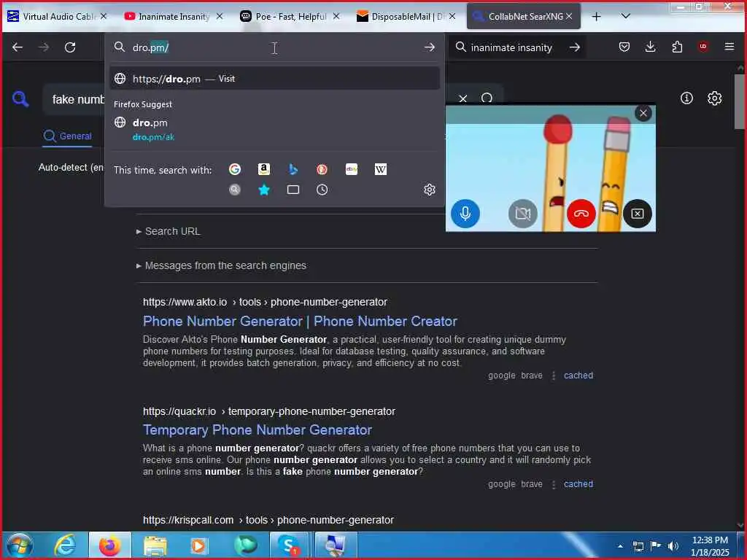747x560 pixels.
Task: Switch to Poe - Fast, Helpful tab
Action: point(290,17)
